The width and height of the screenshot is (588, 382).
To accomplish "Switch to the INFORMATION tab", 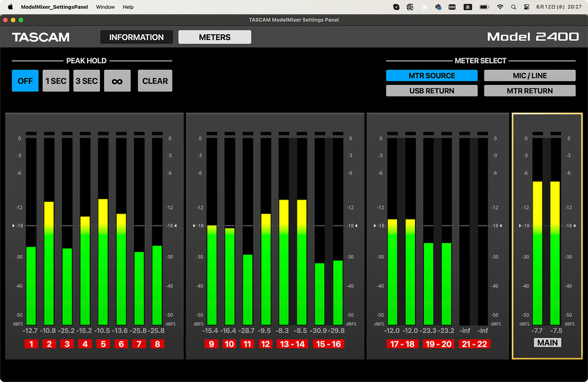I will click(x=136, y=37).
